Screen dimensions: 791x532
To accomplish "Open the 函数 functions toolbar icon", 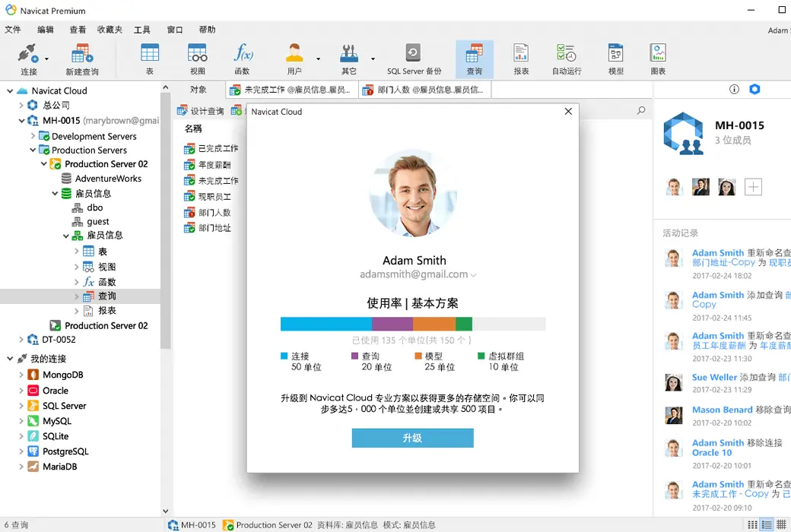I will point(243,59).
